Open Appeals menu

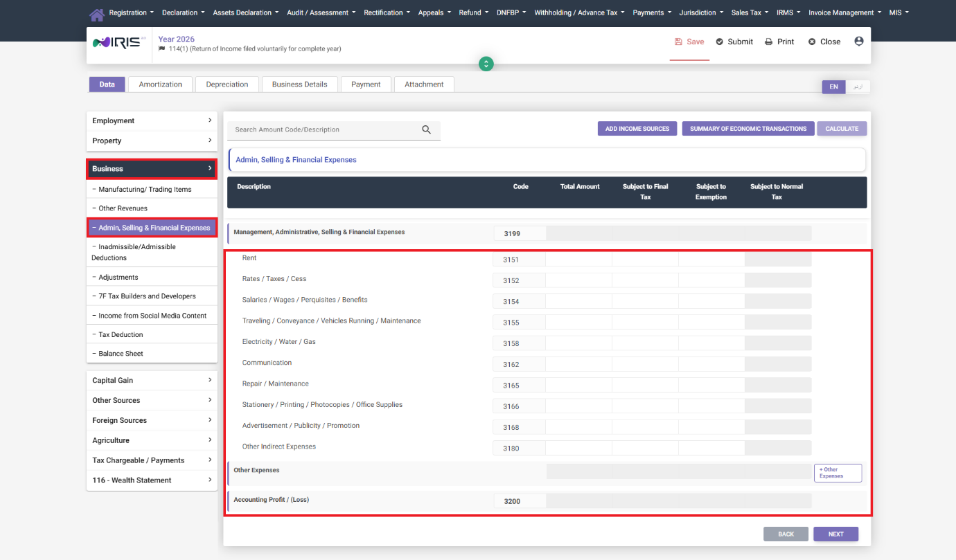(x=434, y=12)
